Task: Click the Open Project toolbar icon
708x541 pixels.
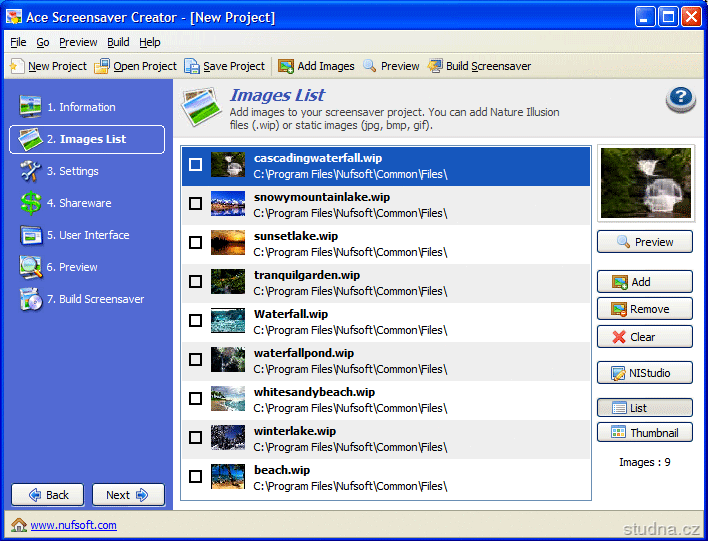Action: [x=102, y=66]
